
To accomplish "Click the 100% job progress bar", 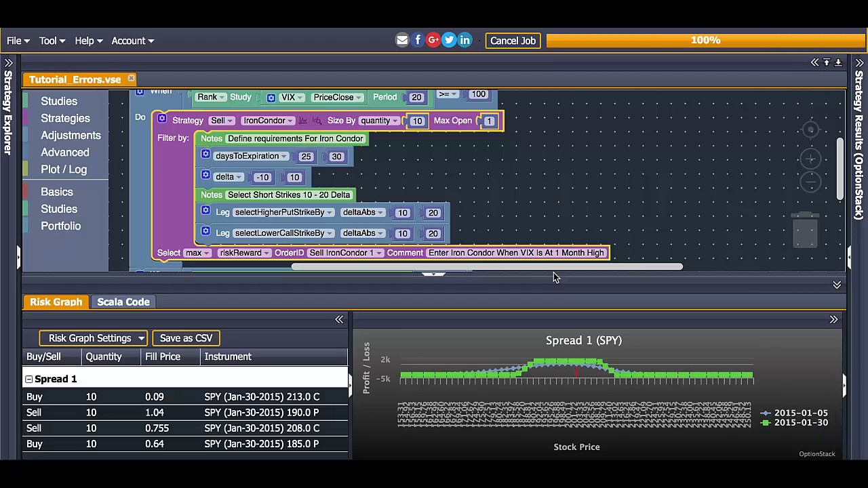I will 705,41.
